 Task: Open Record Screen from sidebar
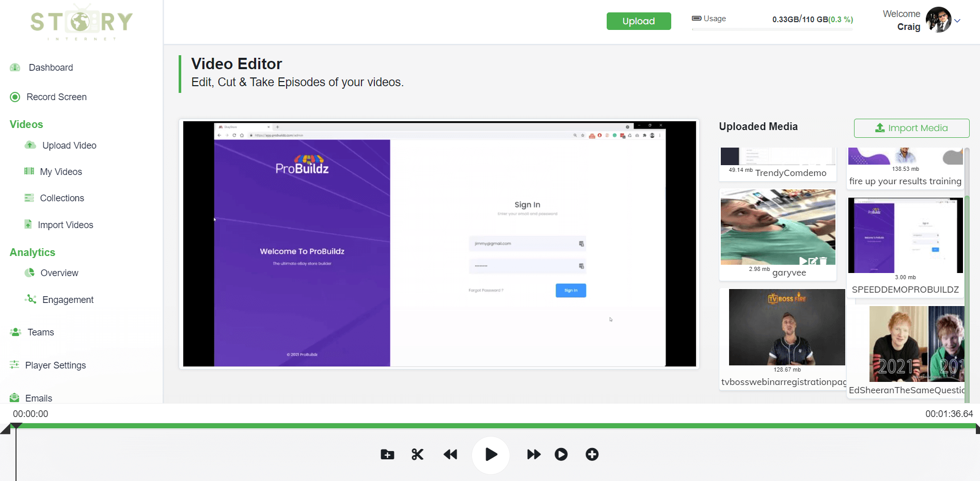[x=56, y=97]
